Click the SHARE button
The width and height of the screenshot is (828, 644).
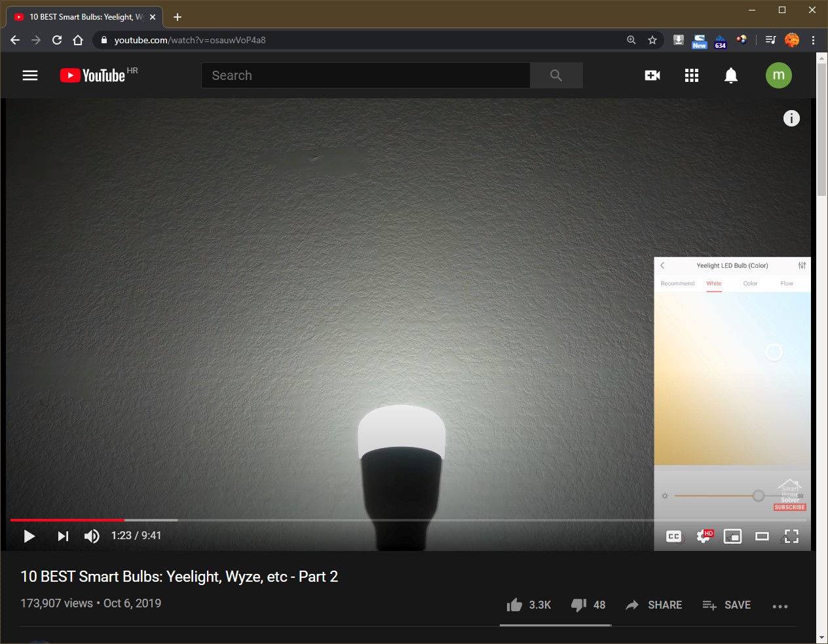tap(654, 605)
